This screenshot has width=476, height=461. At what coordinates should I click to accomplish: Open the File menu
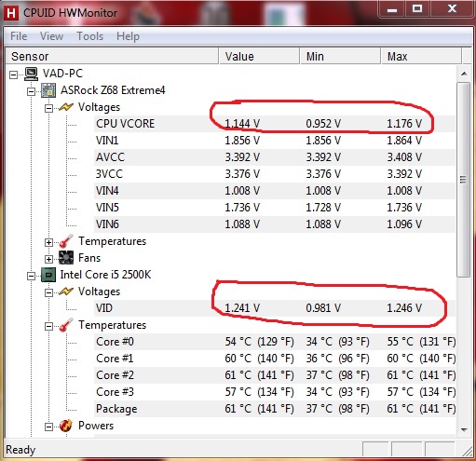coord(19,36)
